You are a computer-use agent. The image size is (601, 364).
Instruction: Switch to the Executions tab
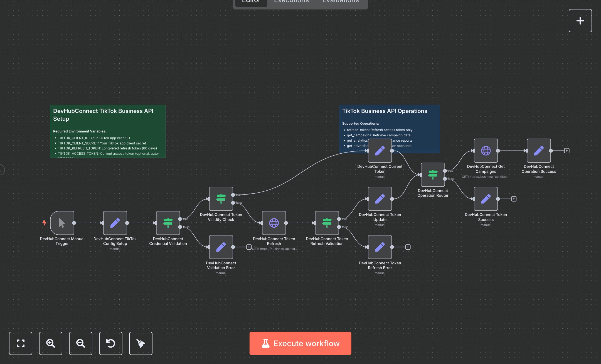291,2
